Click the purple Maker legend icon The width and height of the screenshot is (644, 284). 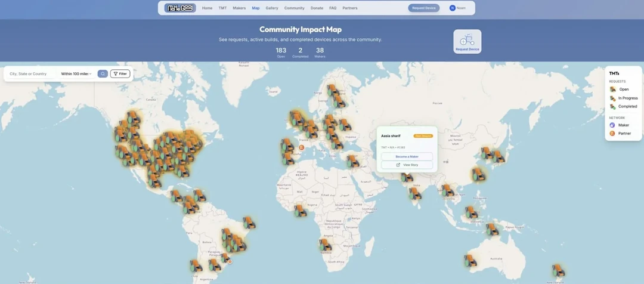pos(612,125)
